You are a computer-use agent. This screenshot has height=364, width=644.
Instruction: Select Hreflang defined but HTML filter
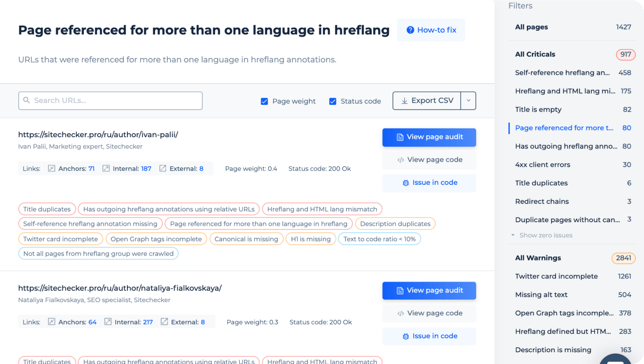pyautogui.click(x=573, y=332)
